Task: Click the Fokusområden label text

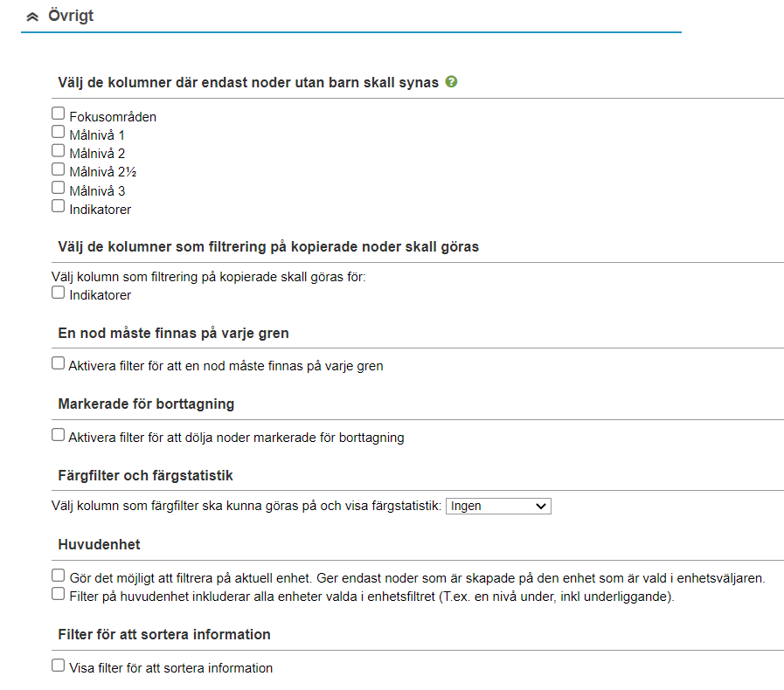Action: [x=113, y=116]
